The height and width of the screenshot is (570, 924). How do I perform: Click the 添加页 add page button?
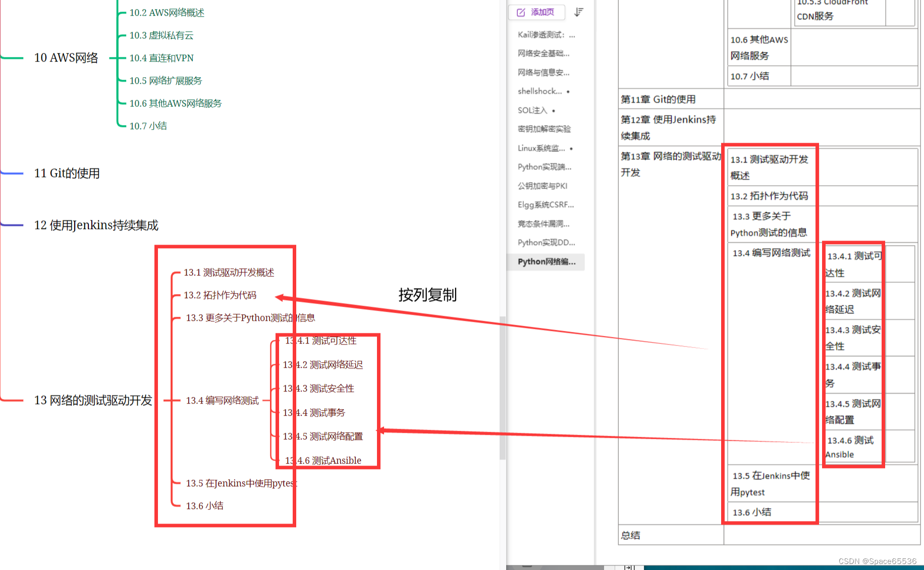[x=536, y=12]
